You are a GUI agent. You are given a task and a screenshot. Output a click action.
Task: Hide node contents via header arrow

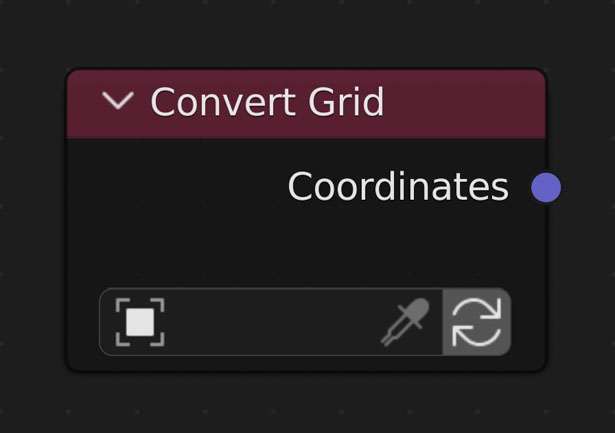click(118, 100)
